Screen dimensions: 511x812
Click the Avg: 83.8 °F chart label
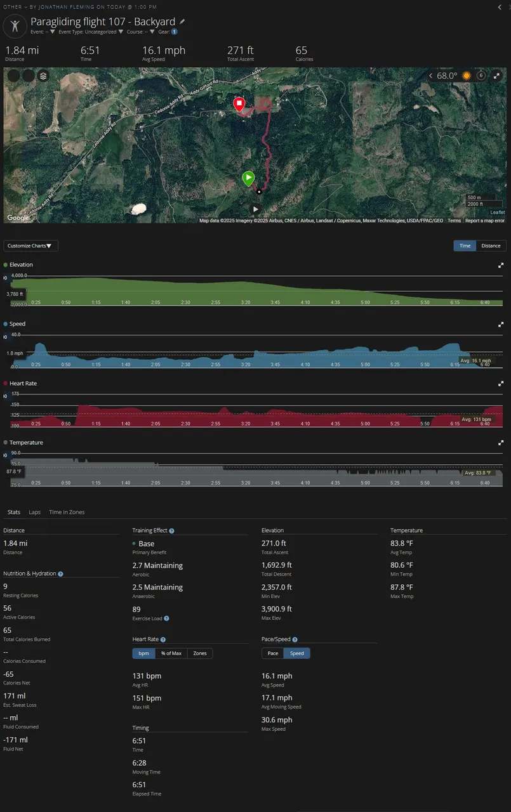coord(479,473)
